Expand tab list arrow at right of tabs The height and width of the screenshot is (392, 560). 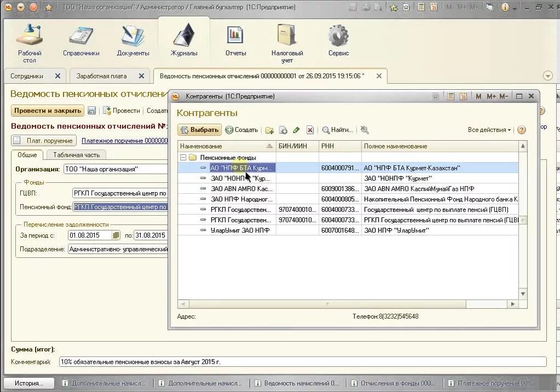(x=547, y=76)
